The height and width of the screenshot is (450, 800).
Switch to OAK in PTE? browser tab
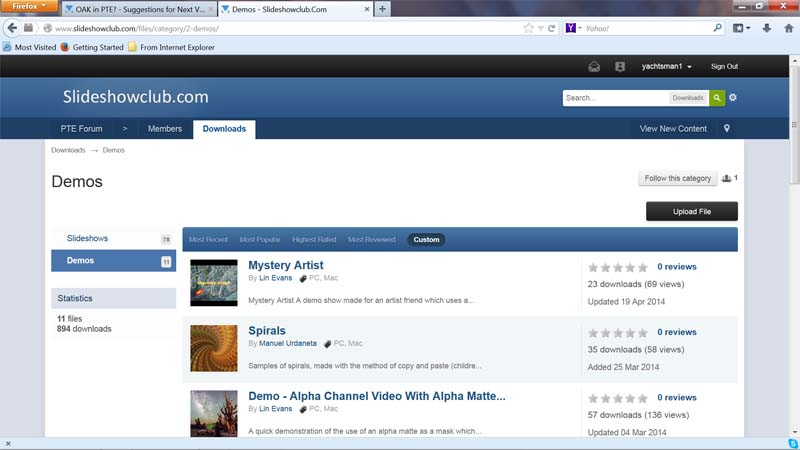(x=139, y=9)
